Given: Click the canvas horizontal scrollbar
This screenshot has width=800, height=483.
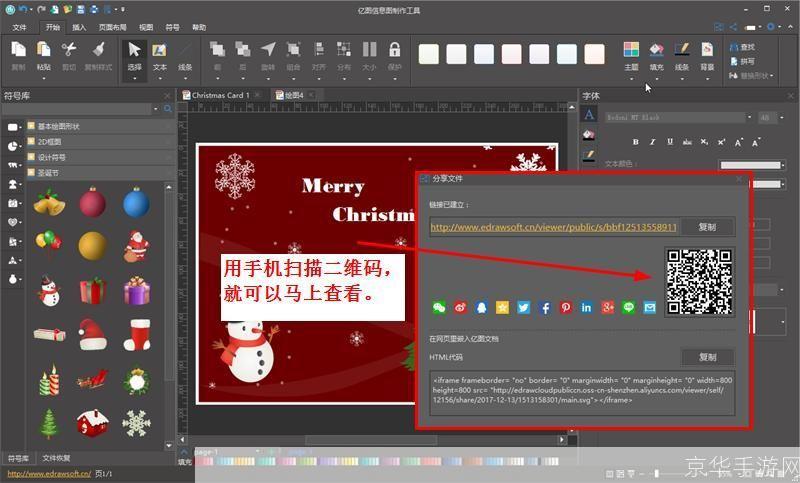Looking at the screenshot, I should coord(372,439).
